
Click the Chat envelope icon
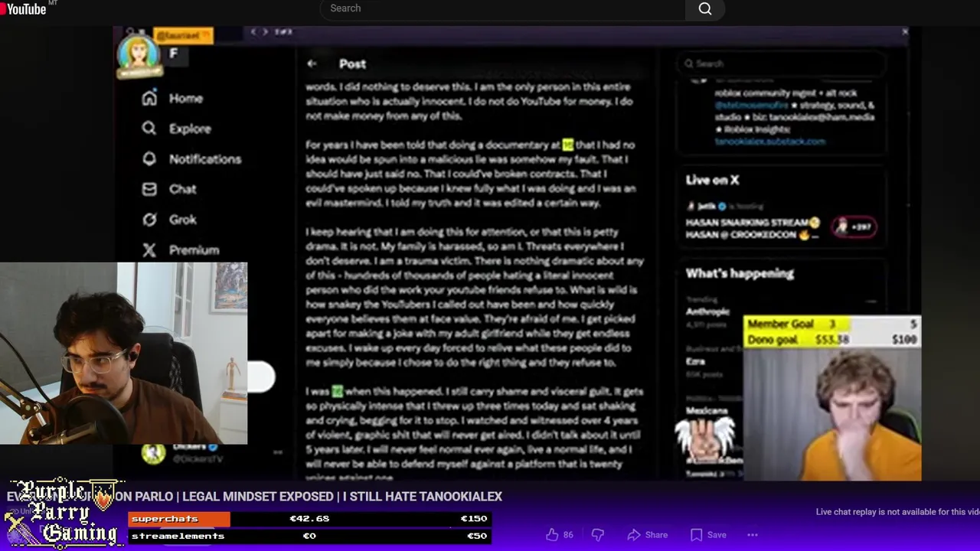[x=149, y=189]
